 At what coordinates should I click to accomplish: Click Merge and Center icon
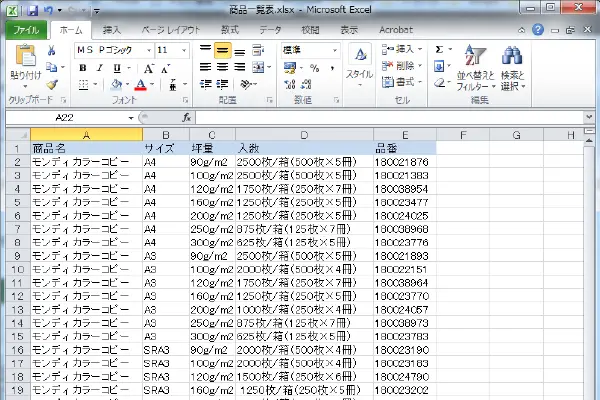pyautogui.click(x=258, y=67)
